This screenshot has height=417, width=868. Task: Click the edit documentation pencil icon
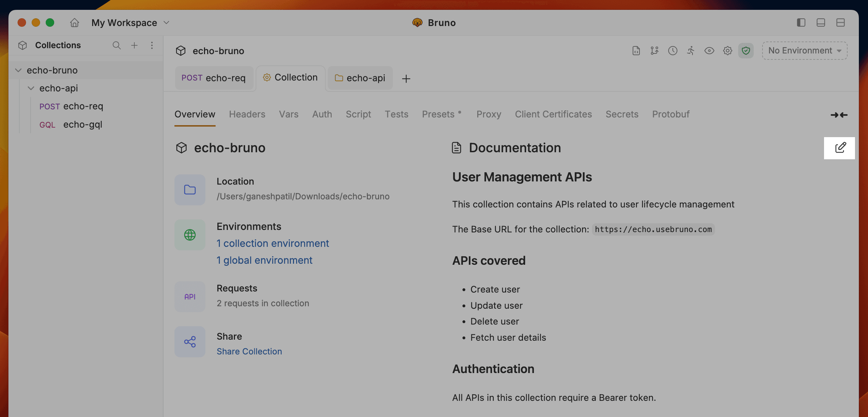click(840, 148)
